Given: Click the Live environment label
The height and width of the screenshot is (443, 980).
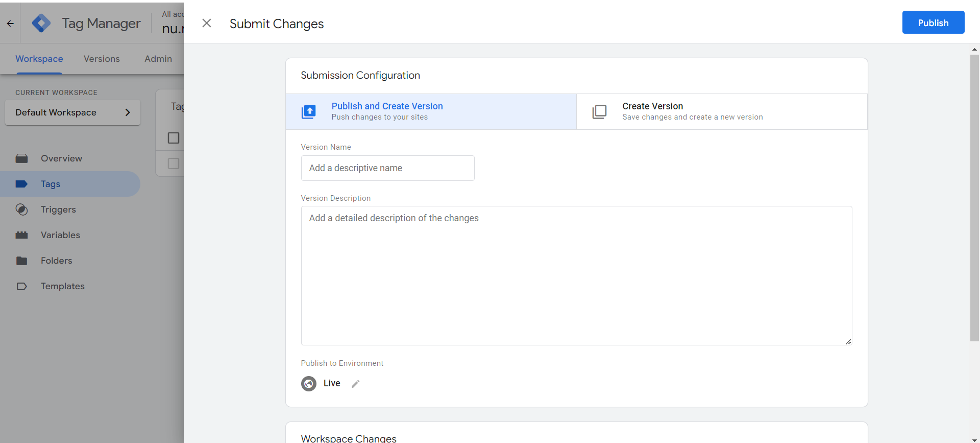Looking at the screenshot, I should [x=332, y=383].
